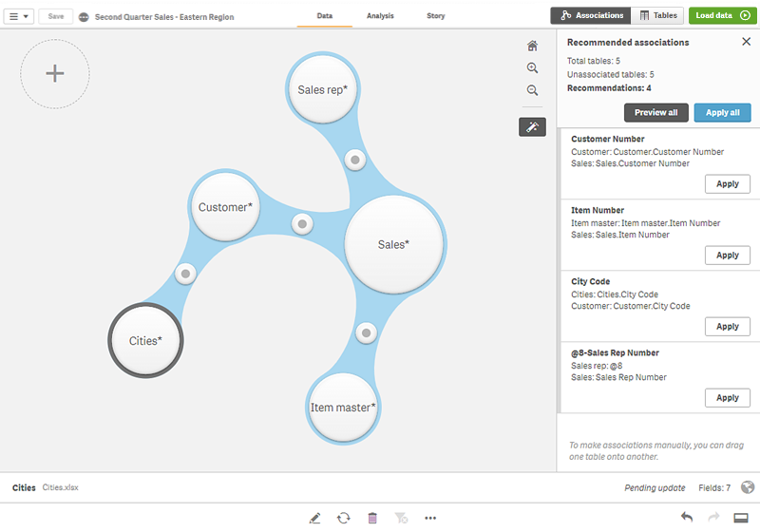760x532 pixels.
Task: Click the Cities.xlsx file name
Action: tap(60, 487)
